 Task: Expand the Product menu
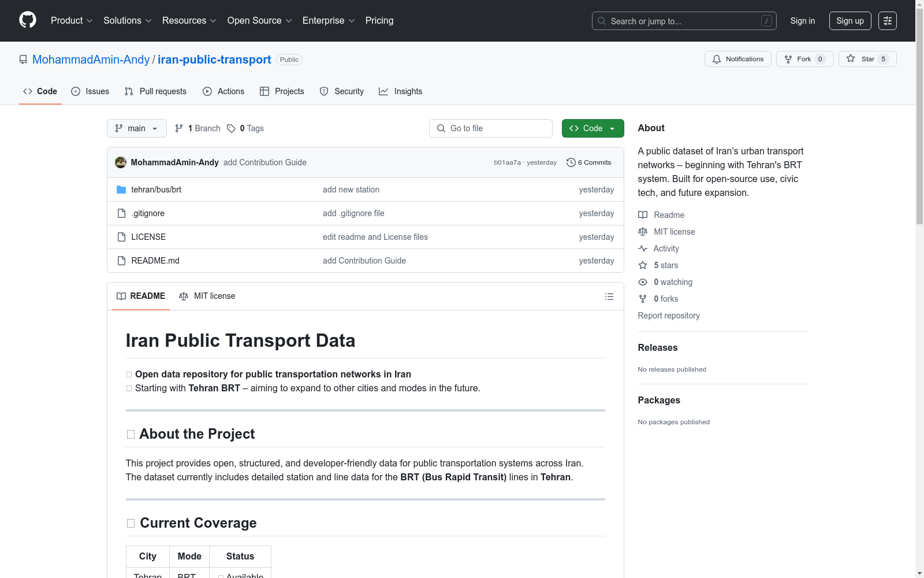[x=72, y=21]
